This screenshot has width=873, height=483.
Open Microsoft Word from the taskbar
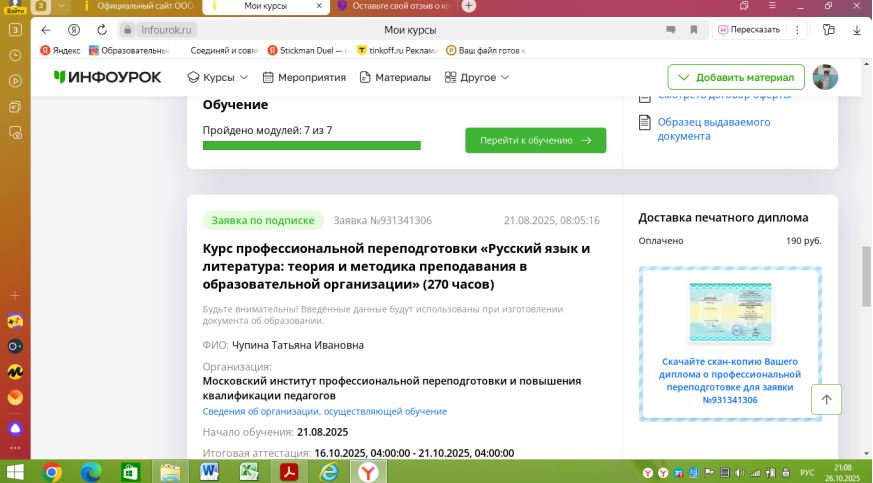[211, 470]
